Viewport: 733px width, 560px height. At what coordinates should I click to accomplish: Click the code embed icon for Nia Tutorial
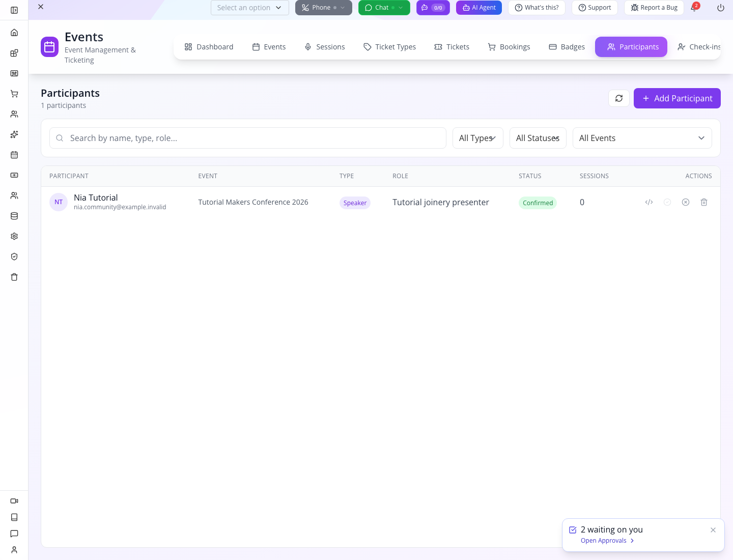[x=649, y=202]
